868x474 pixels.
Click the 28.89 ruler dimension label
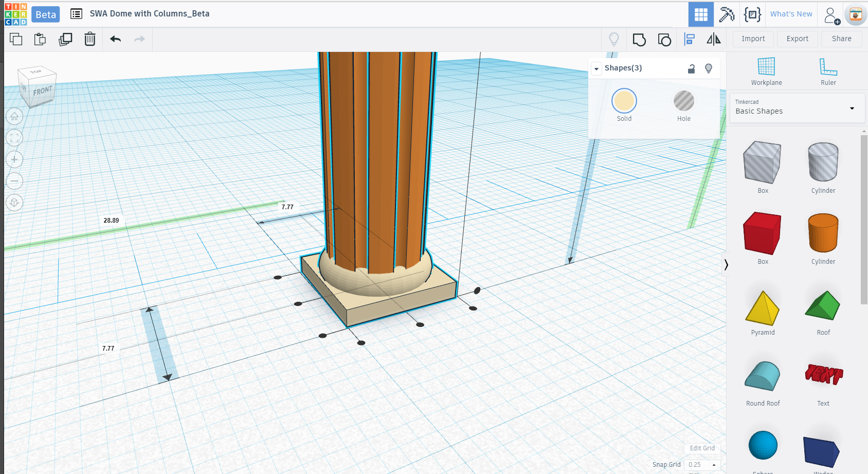111,221
